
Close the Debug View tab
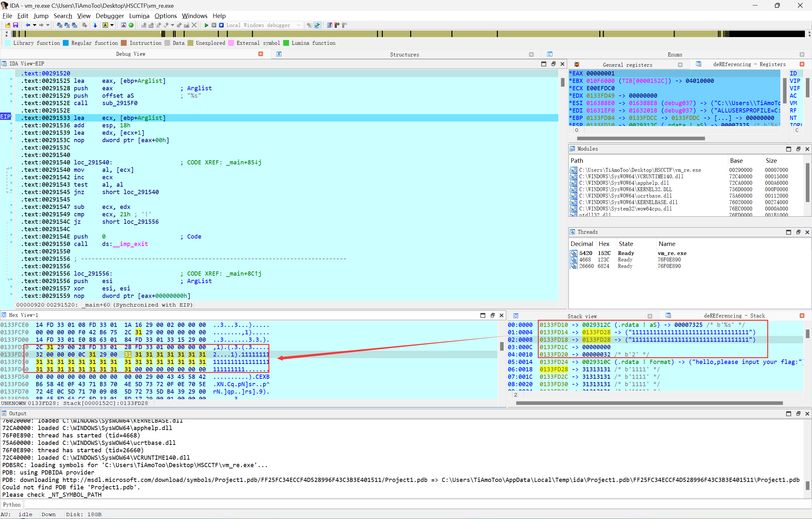261,54
